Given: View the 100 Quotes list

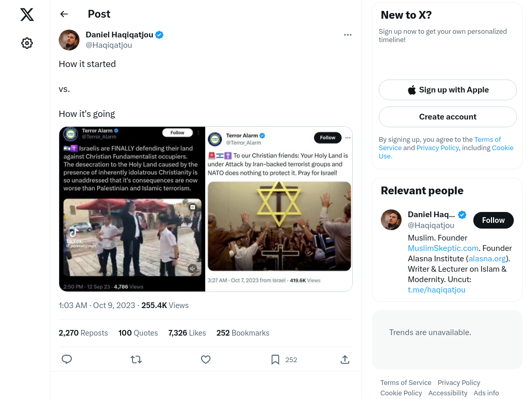Looking at the screenshot, I should [x=138, y=333].
